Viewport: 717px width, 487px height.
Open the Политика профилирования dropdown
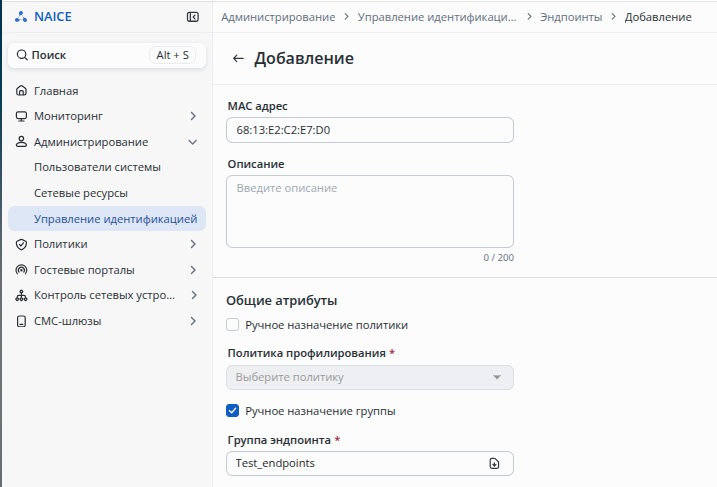pos(369,377)
